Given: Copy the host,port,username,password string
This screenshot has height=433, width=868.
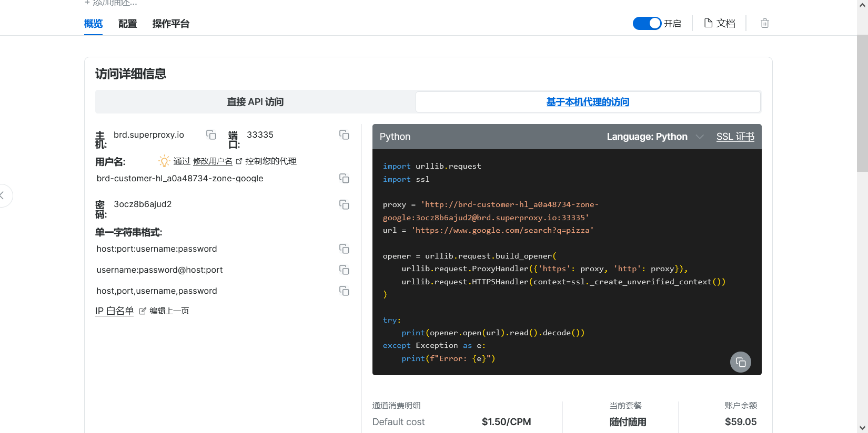Looking at the screenshot, I should [344, 291].
